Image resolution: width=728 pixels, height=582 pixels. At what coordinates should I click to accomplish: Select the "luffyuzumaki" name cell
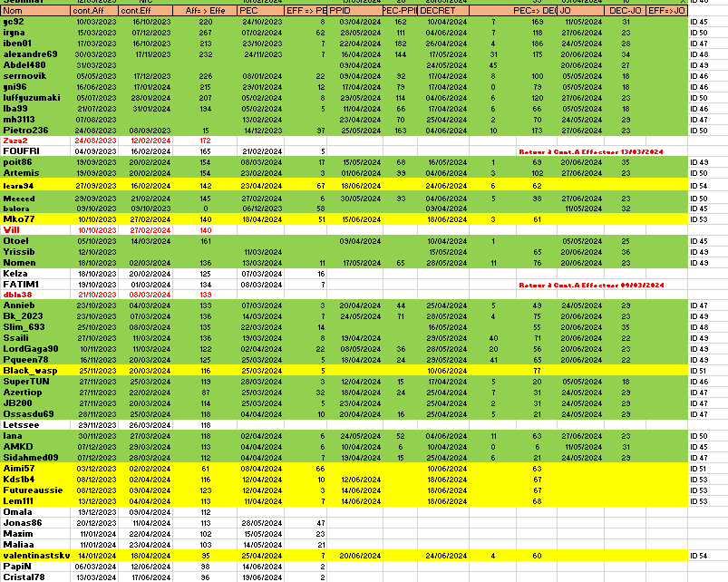pos(35,98)
